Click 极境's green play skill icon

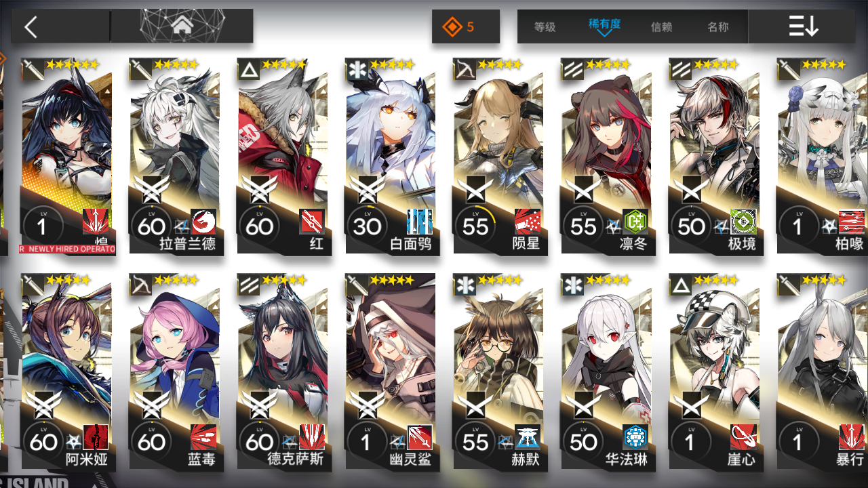[x=743, y=221]
